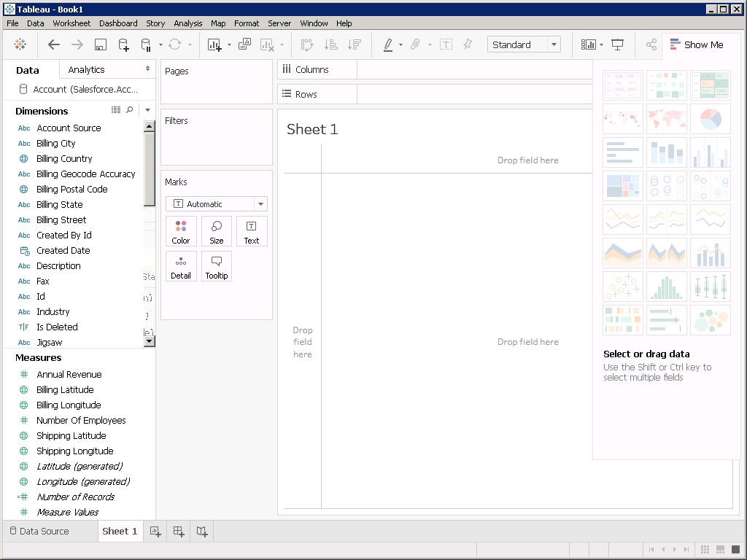
Task: Click the search icon in Dimensions header
Action: [x=130, y=110]
